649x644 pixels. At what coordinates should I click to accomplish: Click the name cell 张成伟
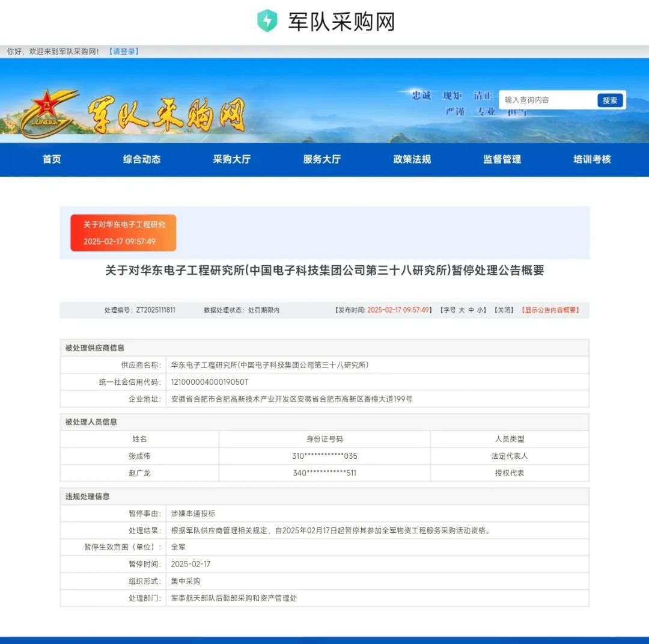coord(139,456)
